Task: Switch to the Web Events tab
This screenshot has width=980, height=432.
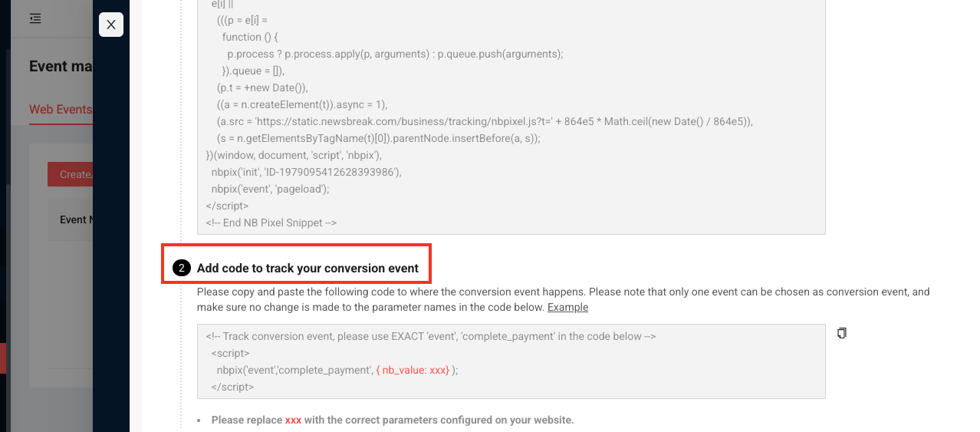Action: [x=61, y=110]
